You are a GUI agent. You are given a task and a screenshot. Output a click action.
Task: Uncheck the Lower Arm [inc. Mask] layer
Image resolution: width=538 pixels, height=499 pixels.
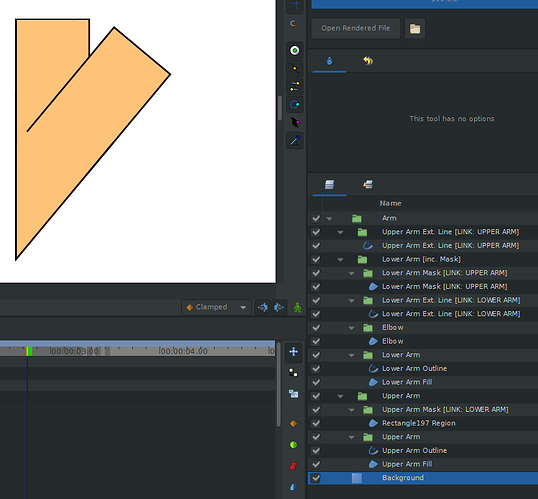coord(316,259)
